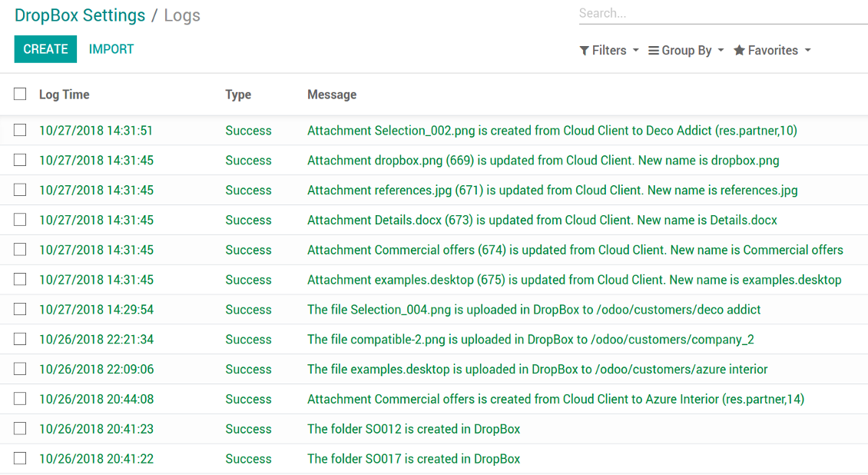
Task: Go to DropBox Settings breadcrumb
Action: click(x=80, y=15)
